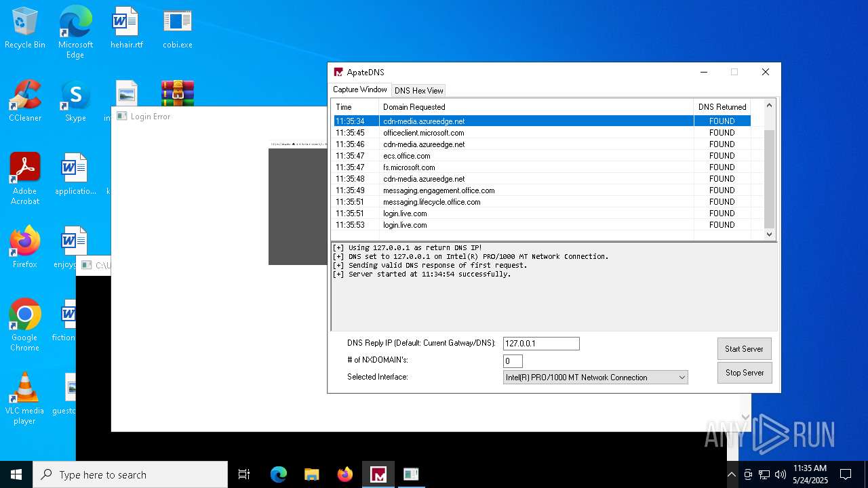The image size is (868, 488).
Task: Switch to DNS Hex View tab
Action: [x=419, y=90]
